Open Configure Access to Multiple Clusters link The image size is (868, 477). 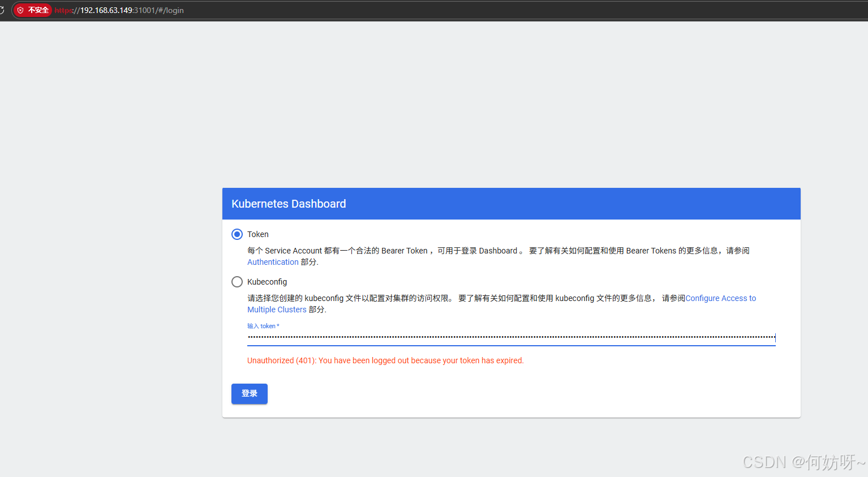pos(720,298)
